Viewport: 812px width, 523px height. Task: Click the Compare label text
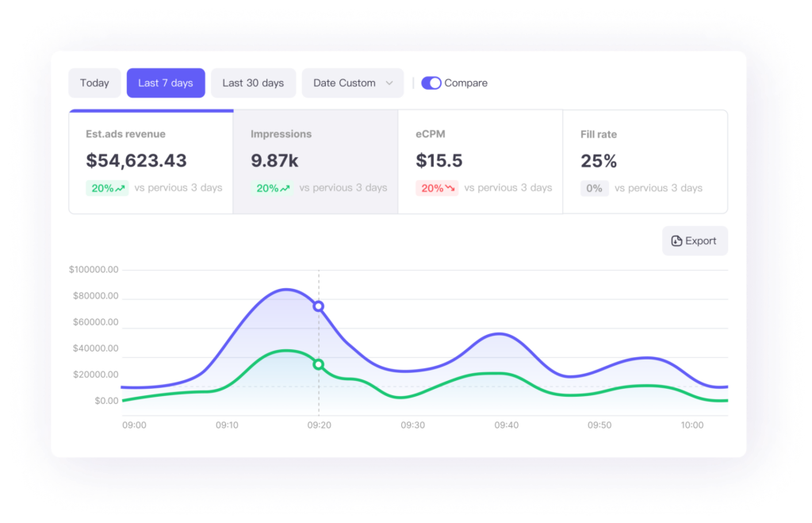pyautogui.click(x=465, y=83)
